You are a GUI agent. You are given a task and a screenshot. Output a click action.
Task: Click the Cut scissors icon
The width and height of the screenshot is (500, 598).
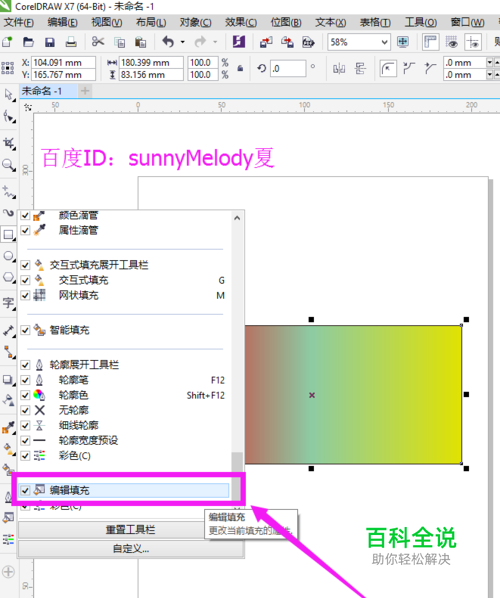98,41
